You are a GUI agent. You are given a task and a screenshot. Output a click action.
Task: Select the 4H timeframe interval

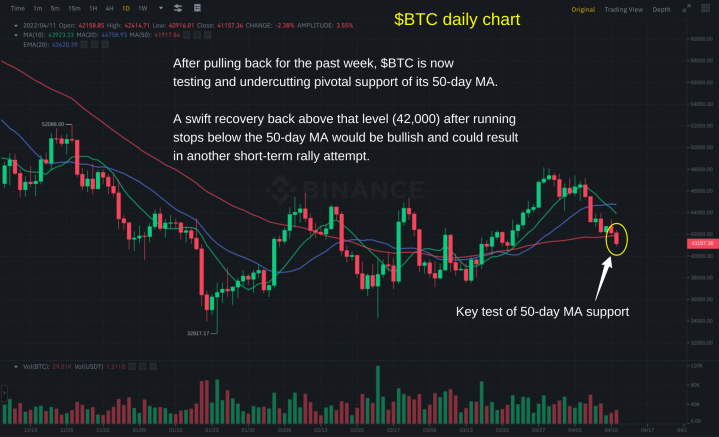click(x=109, y=8)
